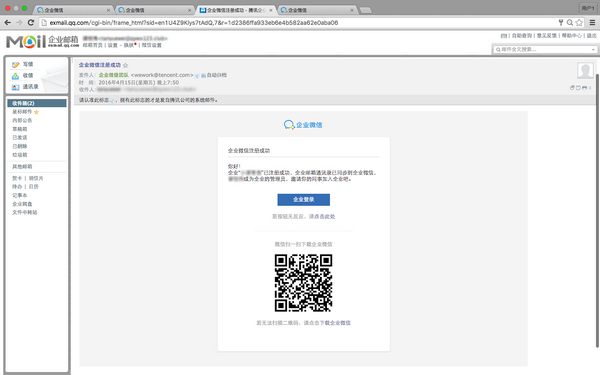
Task: Click the keyboard icon before 自助查询
Action: tap(504, 36)
